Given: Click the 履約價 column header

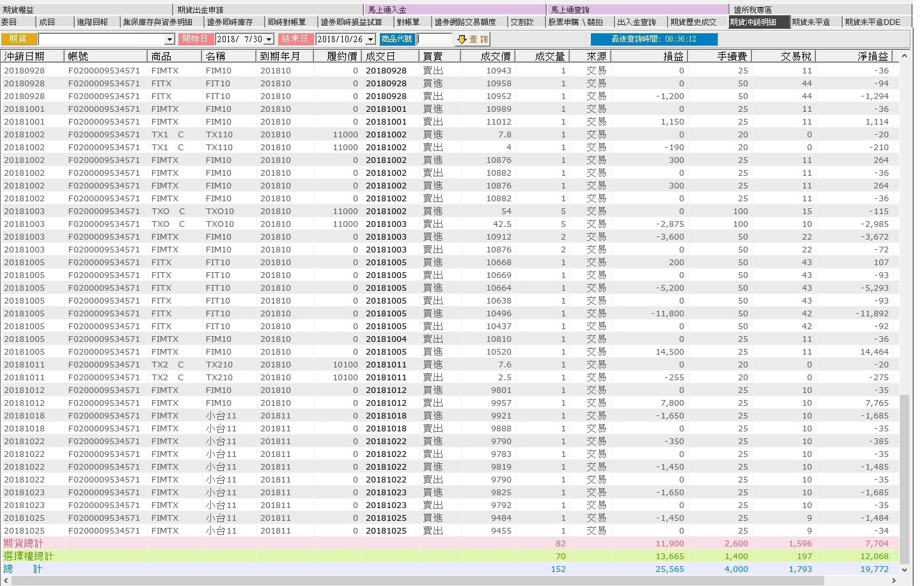Looking at the screenshot, I should pos(338,56).
